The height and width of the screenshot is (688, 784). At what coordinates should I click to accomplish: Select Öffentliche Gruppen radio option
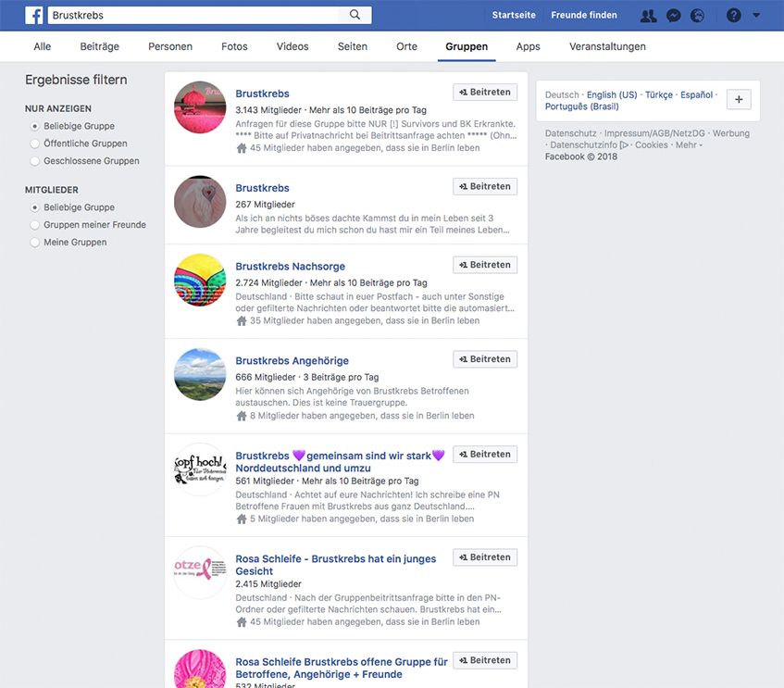coord(35,144)
